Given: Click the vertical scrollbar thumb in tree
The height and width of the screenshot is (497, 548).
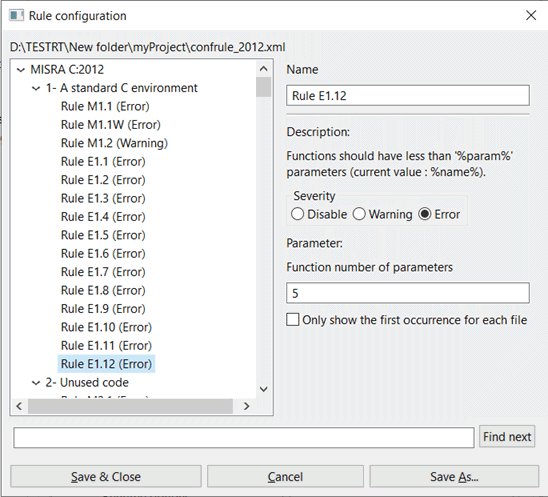Looking at the screenshot, I should pyautogui.click(x=264, y=87).
